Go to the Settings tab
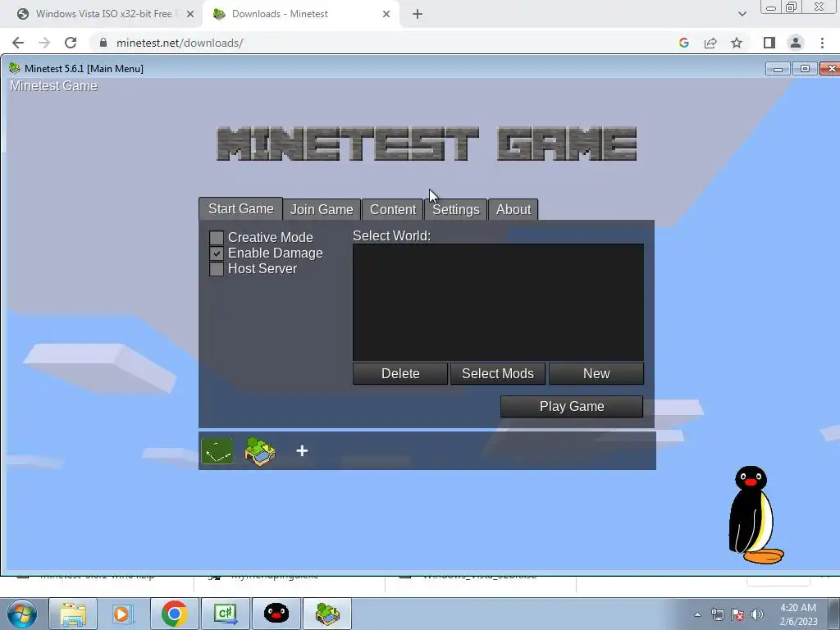 pos(456,209)
